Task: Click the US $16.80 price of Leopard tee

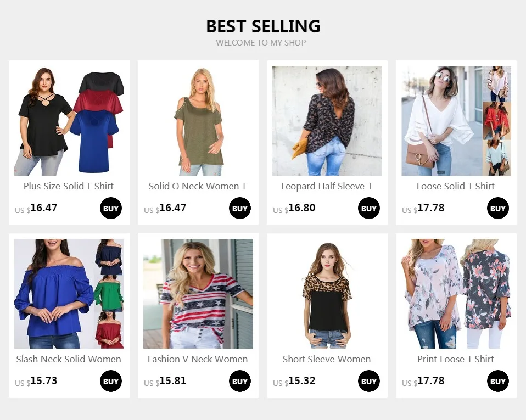Action: pyautogui.click(x=294, y=208)
